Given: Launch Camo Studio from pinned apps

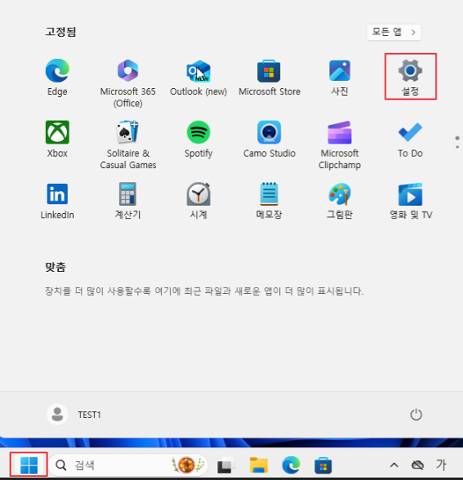Looking at the screenshot, I should point(269,139).
